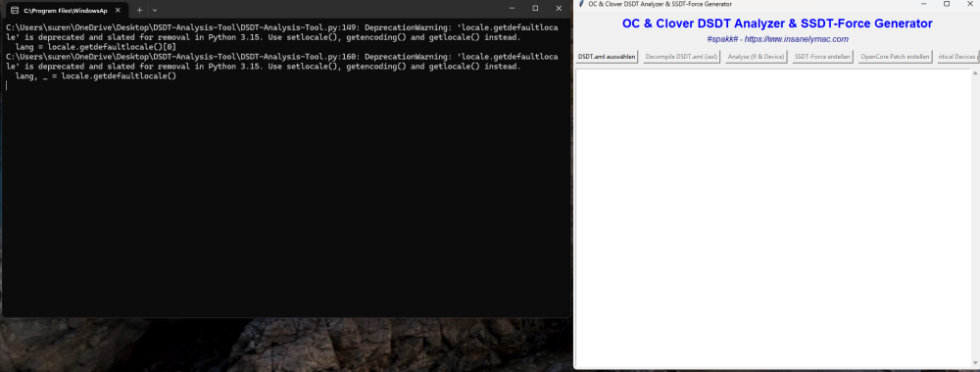
Task: Open the terminal tab dropdown chevron
Action: [x=155, y=10]
